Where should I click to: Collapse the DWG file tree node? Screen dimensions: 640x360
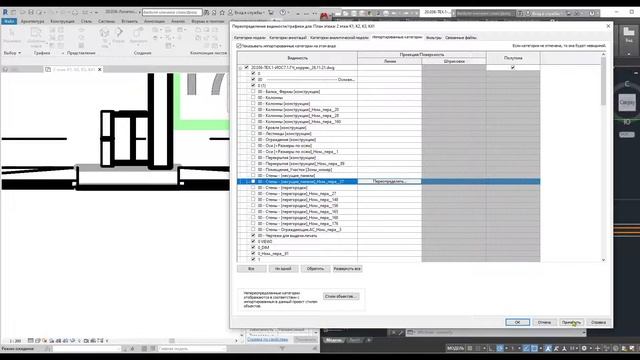(240, 68)
